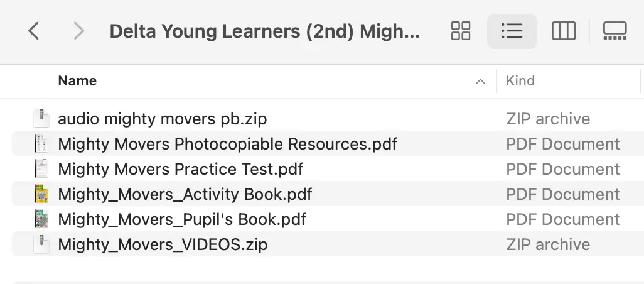Viewport: 644px width, 284px height.
Task: Sort files by the Name column header
Action: [x=77, y=80]
